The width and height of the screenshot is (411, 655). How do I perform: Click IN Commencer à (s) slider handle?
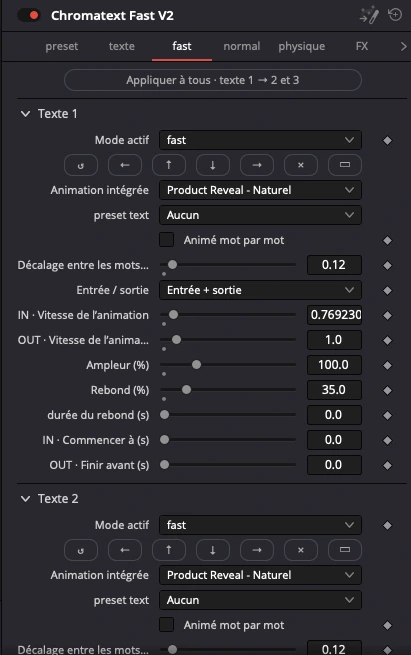point(165,440)
